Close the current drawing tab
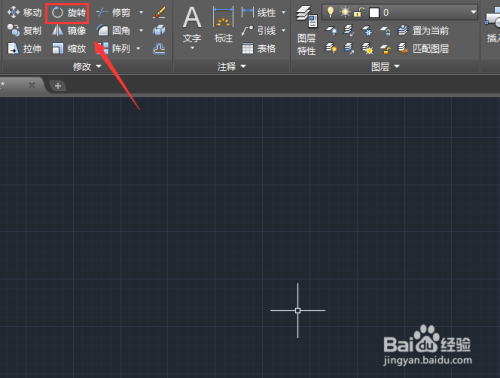 [x=32, y=85]
